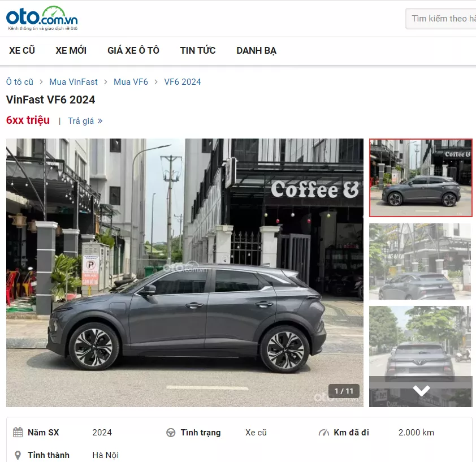Click the steering wheel icon beside Tình trạng
The width and height of the screenshot is (476, 462).
170,433
